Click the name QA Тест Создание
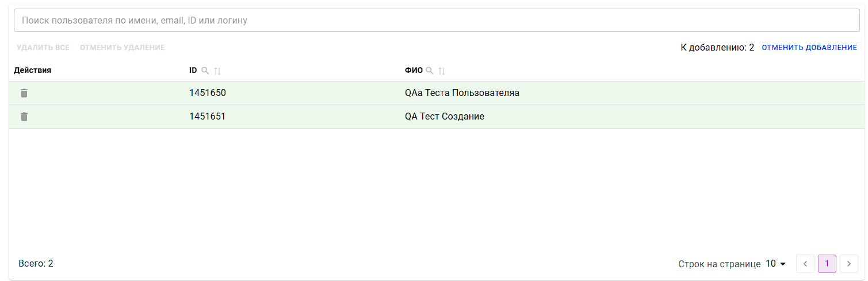The height and width of the screenshot is (281, 868). [445, 117]
